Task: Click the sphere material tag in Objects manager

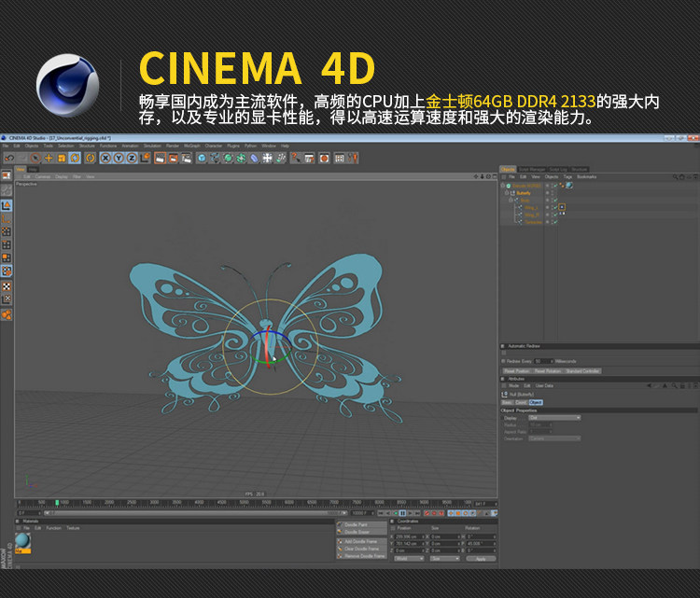Action: (x=569, y=186)
